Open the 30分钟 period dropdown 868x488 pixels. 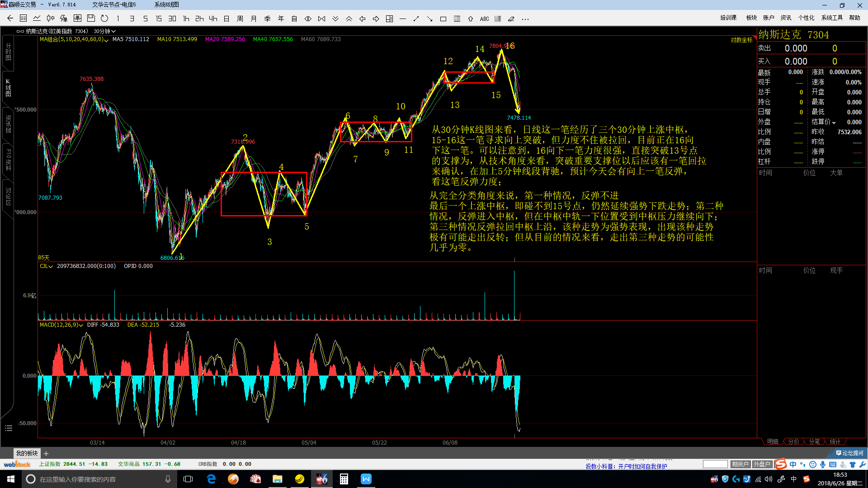(105, 31)
